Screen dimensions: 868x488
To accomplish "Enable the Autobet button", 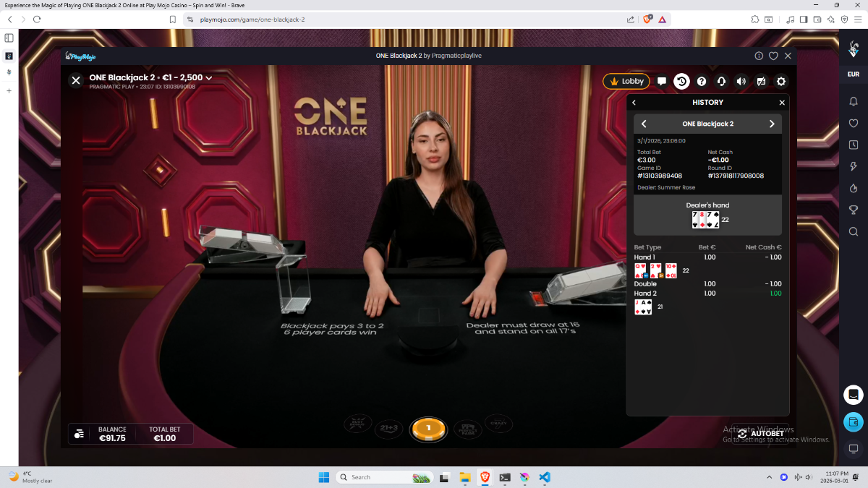I will click(761, 434).
